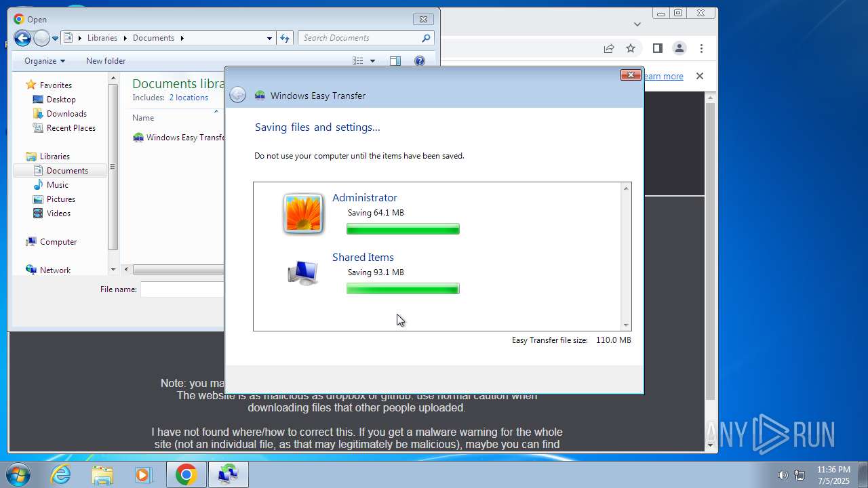Click the Chrome page vertical scrollbar
868x488 pixels.
coord(710,251)
